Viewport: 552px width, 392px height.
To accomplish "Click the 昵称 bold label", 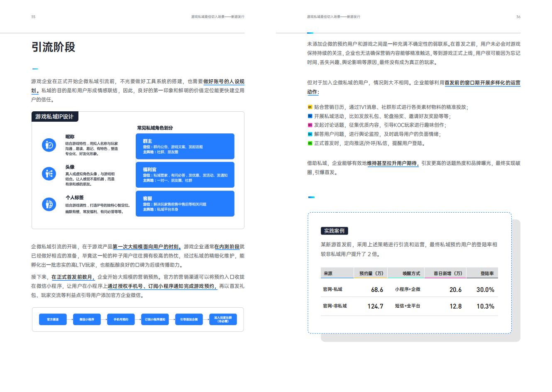I will [x=70, y=137].
